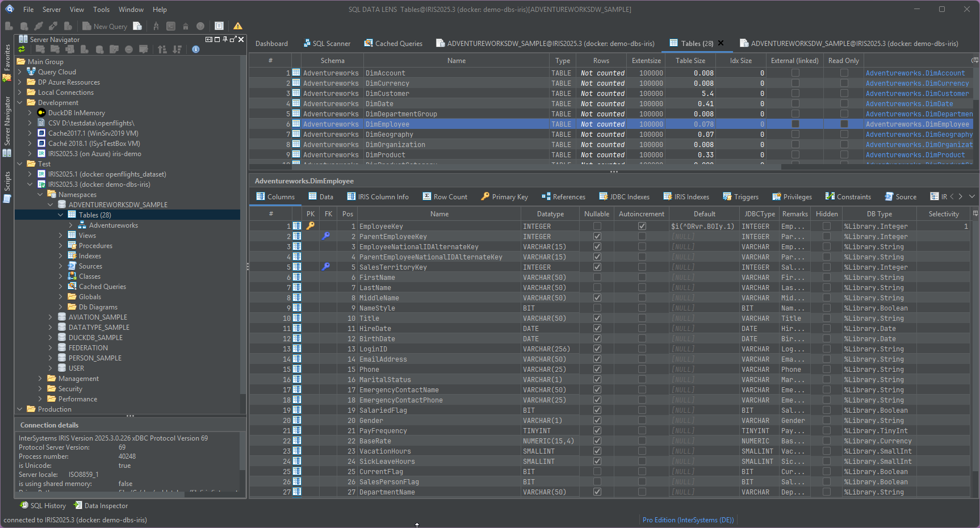This screenshot has width=980, height=528.
Task: Refresh the Server Navigator tree
Action: 22,49
